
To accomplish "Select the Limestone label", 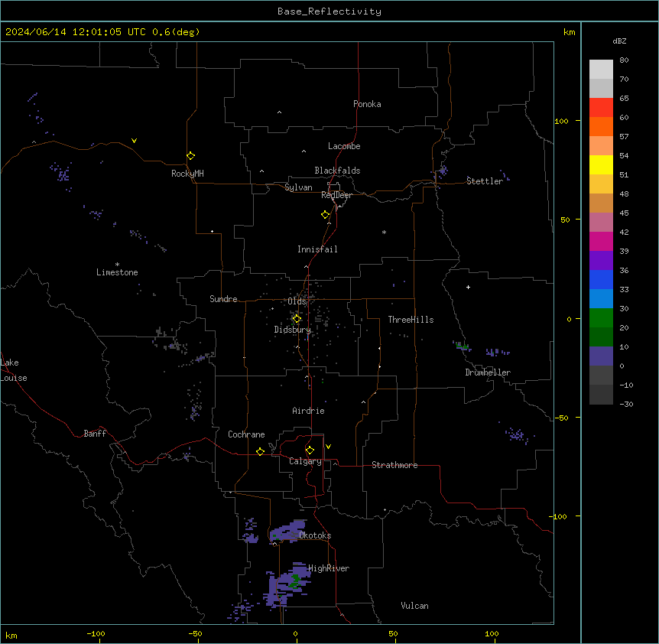I will 117,272.
